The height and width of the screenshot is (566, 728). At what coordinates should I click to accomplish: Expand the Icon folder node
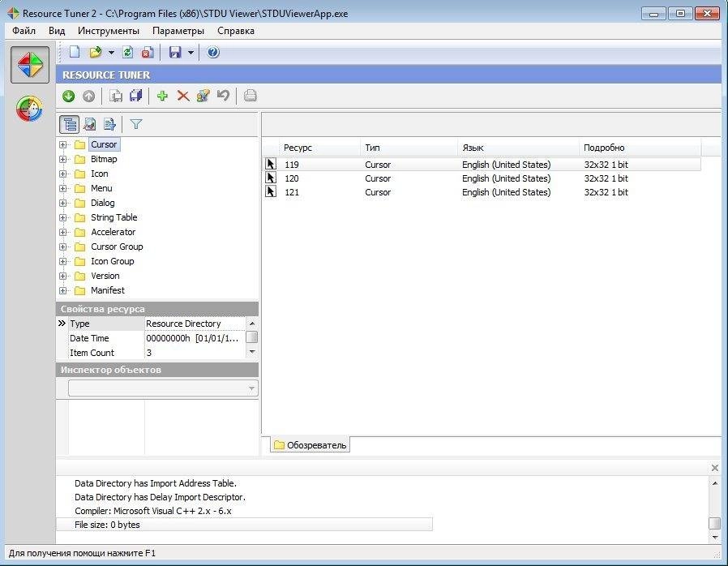(62, 174)
